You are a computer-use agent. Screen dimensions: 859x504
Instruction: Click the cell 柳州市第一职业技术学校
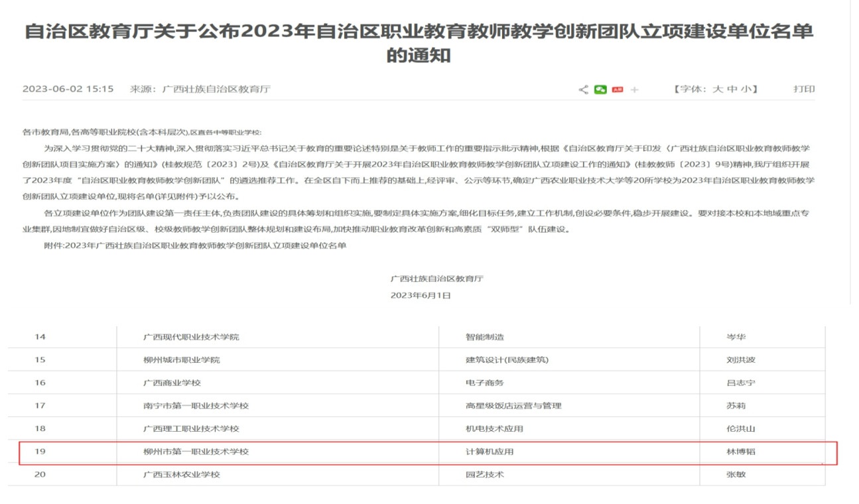point(196,452)
